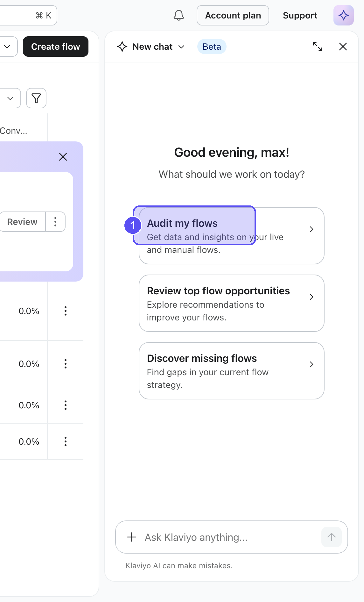Viewport: 364px width, 602px height.
Task: Click the Ask Klaviyo anything input
Action: click(x=231, y=537)
